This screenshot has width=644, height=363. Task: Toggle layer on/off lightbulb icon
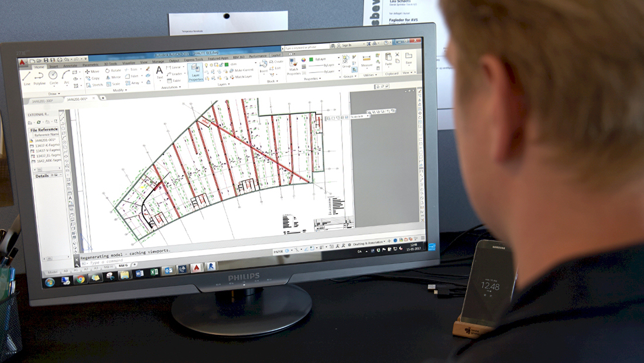point(206,65)
